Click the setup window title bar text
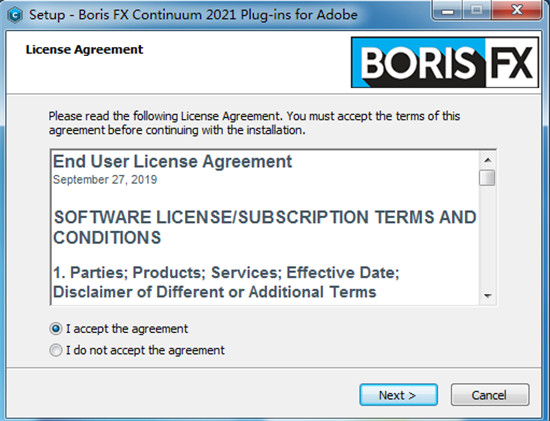Viewport: 550px width, 421px height. [193, 15]
